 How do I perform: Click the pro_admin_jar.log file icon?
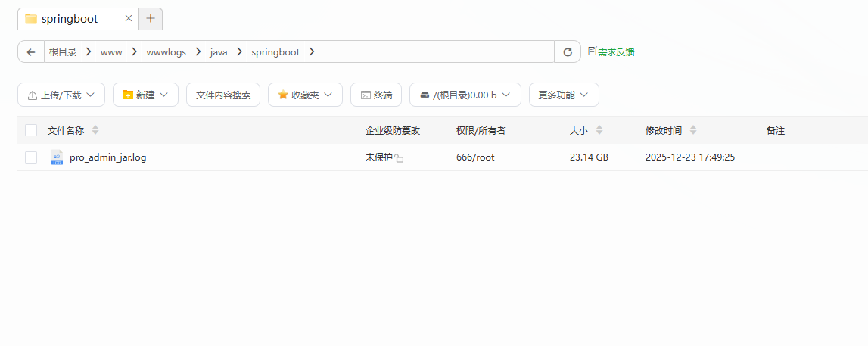[57, 157]
